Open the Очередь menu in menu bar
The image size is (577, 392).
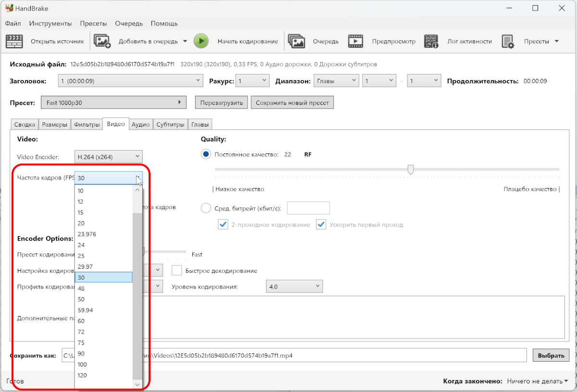click(129, 23)
